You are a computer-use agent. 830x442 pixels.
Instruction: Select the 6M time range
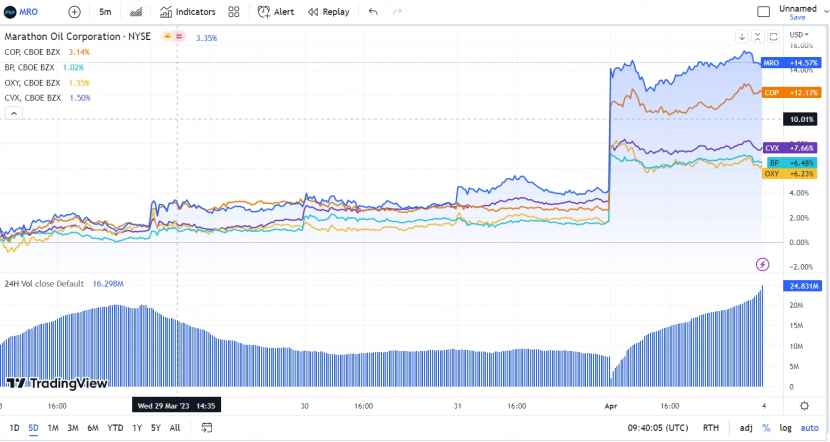[93, 428]
